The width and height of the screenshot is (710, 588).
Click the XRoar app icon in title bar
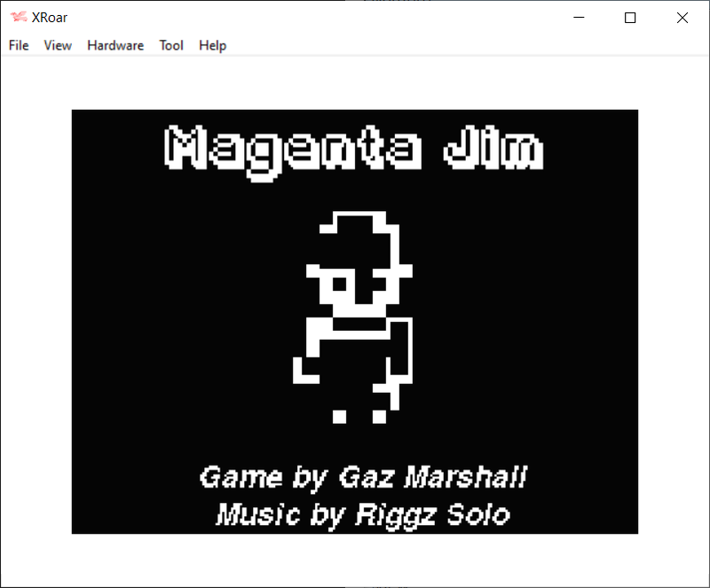coord(18,18)
